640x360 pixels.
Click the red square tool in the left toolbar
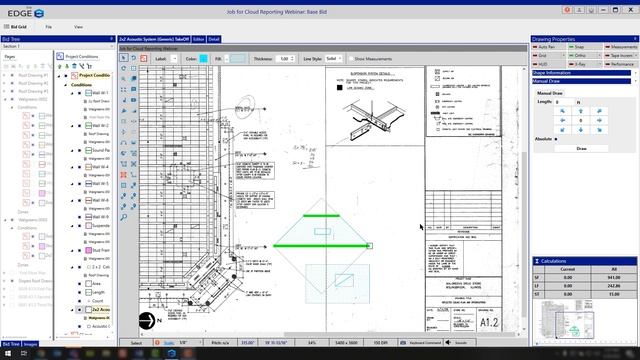click(124, 175)
